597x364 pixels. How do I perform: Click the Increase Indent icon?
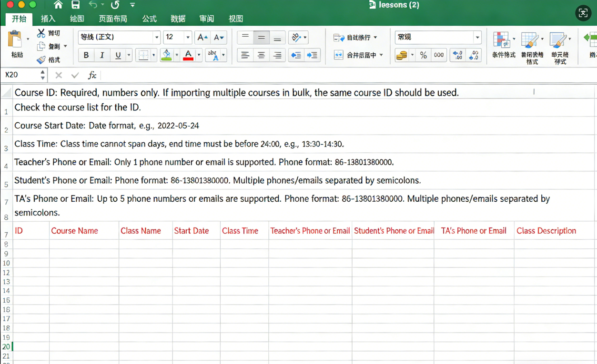[x=312, y=55]
